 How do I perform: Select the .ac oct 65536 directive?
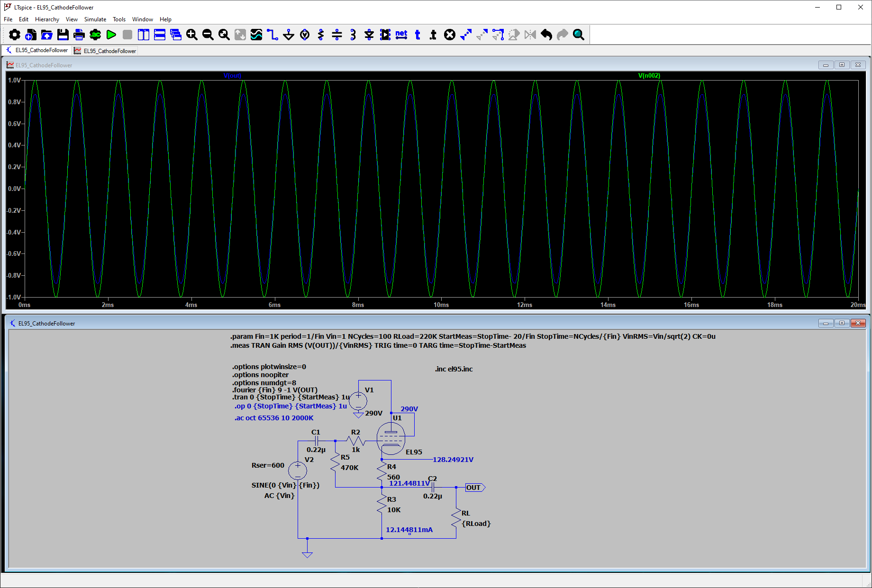[274, 418]
